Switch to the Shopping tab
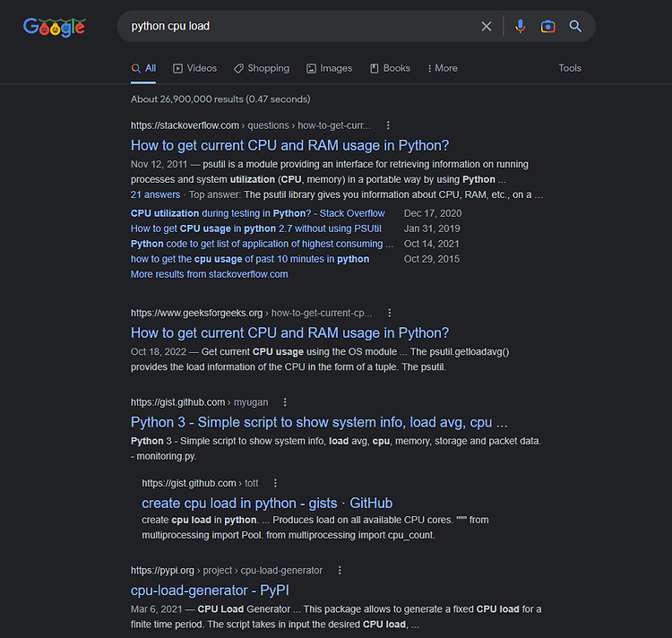The image size is (672, 638). point(262,69)
